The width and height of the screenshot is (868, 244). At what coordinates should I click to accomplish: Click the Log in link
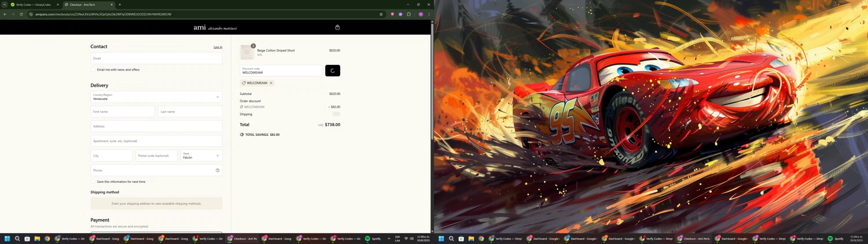pos(218,47)
